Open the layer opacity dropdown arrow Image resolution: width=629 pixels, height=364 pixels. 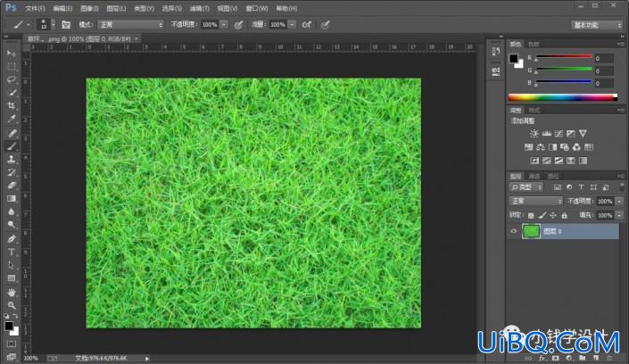pos(619,202)
